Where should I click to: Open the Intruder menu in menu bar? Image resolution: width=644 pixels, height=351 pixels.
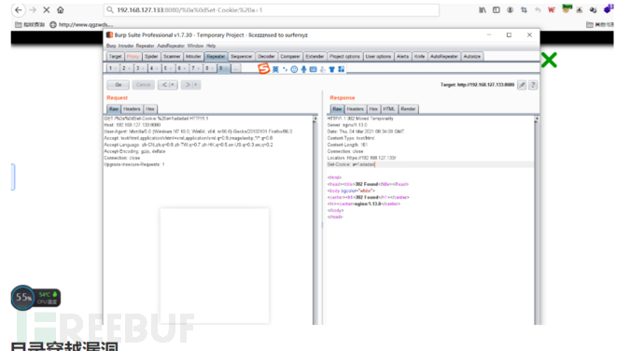(126, 46)
